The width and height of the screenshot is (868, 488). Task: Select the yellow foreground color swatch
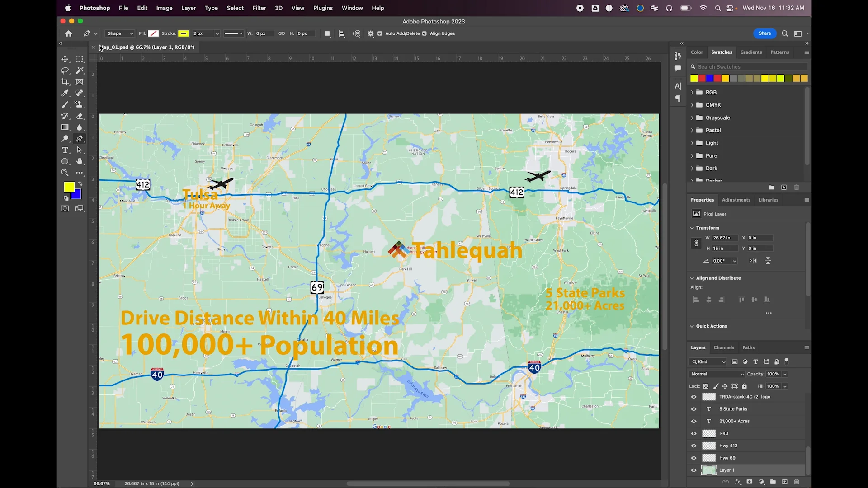[x=69, y=186]
